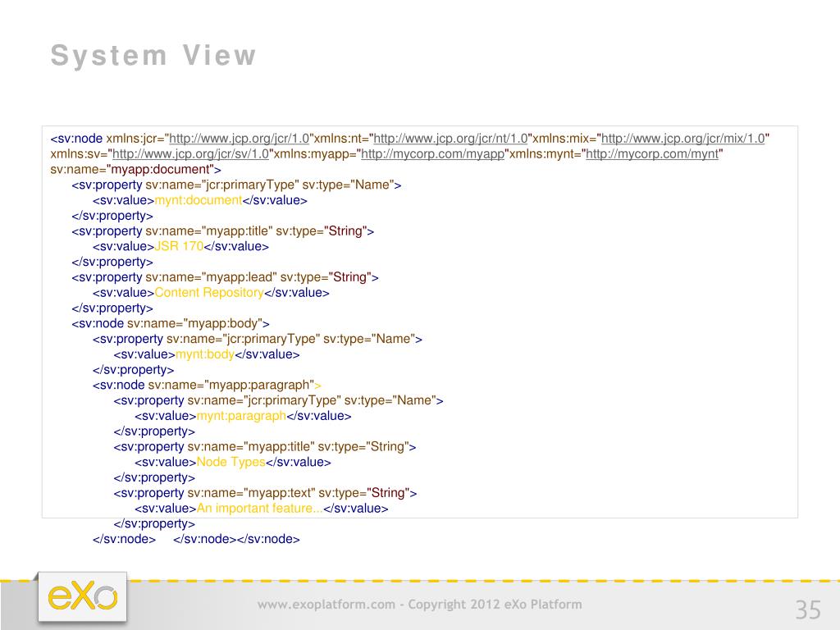Click the sv:node myapp:body line
This screenshot has width=840, height=630.
[171, 323]
